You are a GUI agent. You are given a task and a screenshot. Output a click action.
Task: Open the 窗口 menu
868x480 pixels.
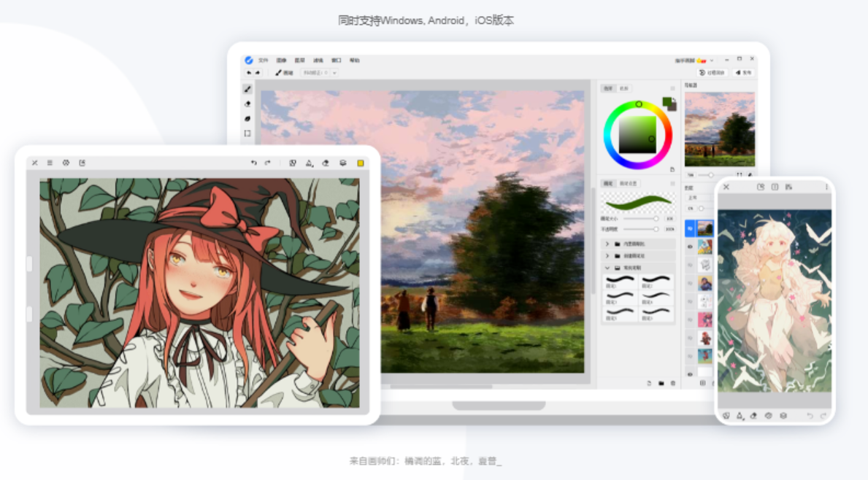point(337,61)
